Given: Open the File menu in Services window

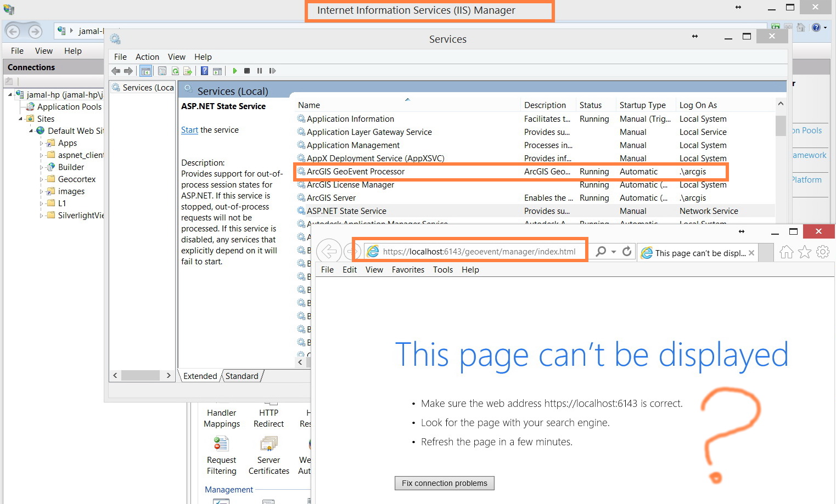Looking at the screenshot, I should click(120, 56).
